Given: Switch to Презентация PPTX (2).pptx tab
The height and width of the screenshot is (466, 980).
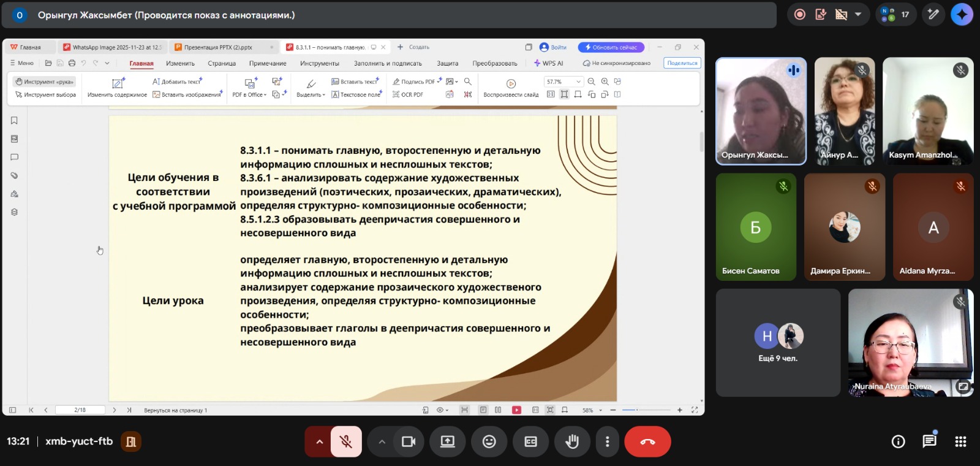Looking at the screenshot, I should point(219,47).
